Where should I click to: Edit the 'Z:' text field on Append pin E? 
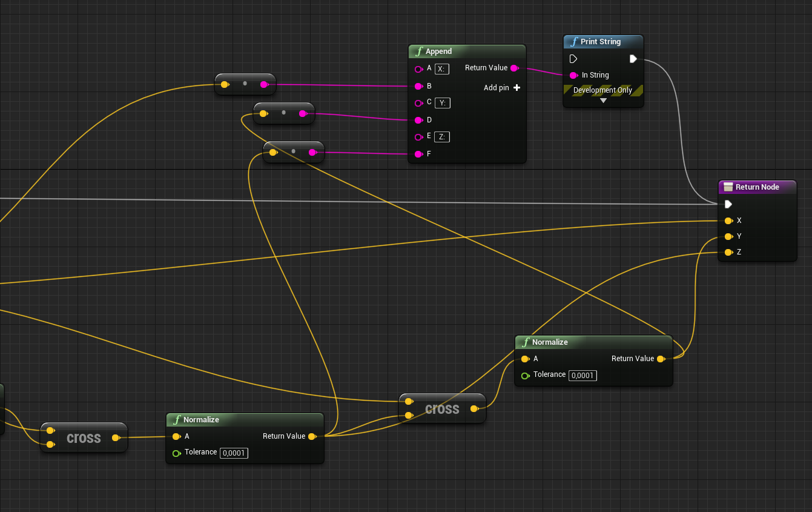point(442,137)
